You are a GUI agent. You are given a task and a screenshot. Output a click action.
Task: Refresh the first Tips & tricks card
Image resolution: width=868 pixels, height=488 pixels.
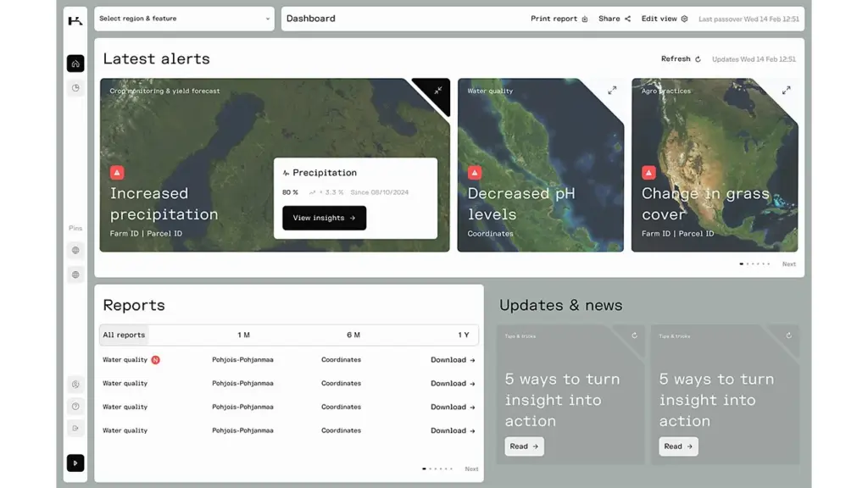[x=634, y=335]
